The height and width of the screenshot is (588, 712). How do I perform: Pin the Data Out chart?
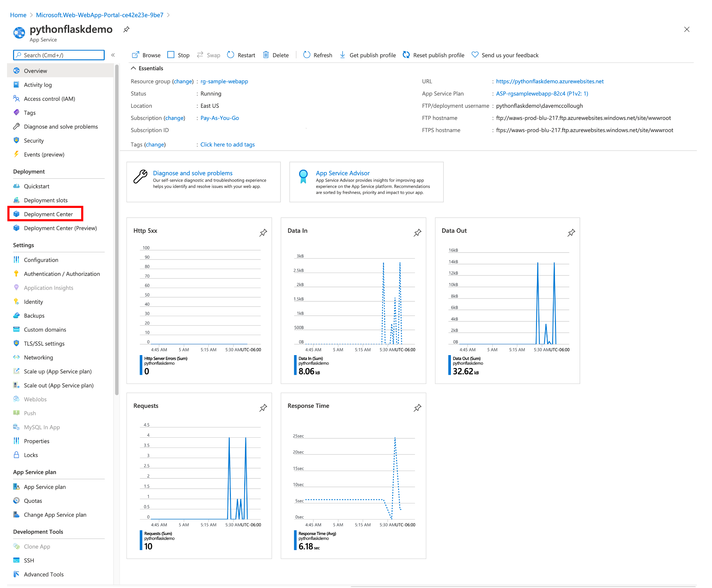tap(571, 233)
